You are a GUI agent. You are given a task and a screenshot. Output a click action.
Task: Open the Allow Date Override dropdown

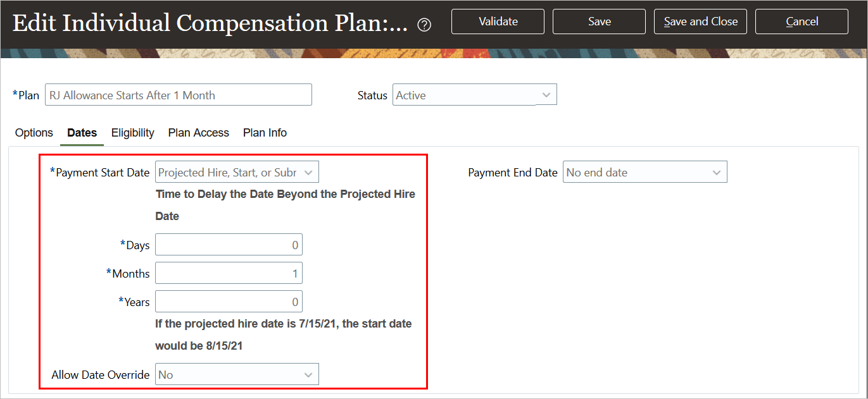pos(237,374)
